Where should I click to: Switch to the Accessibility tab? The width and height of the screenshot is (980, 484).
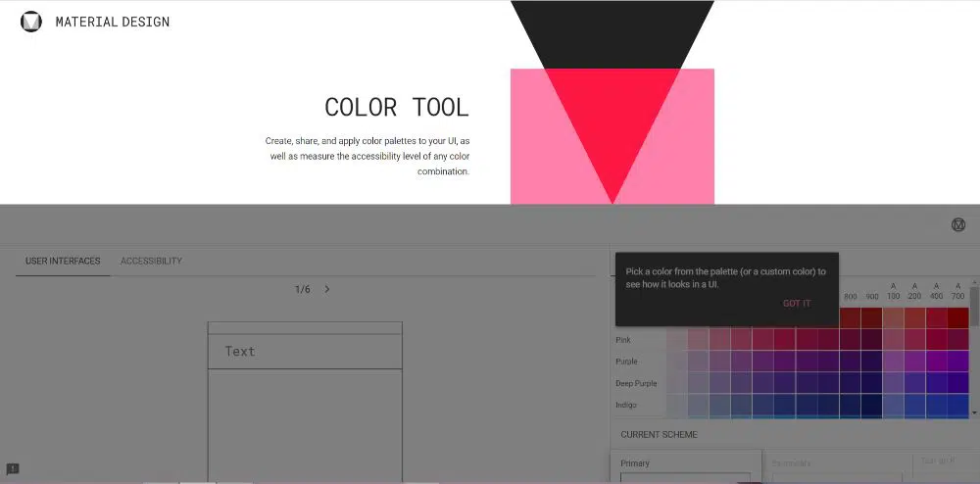coord(151,261)
